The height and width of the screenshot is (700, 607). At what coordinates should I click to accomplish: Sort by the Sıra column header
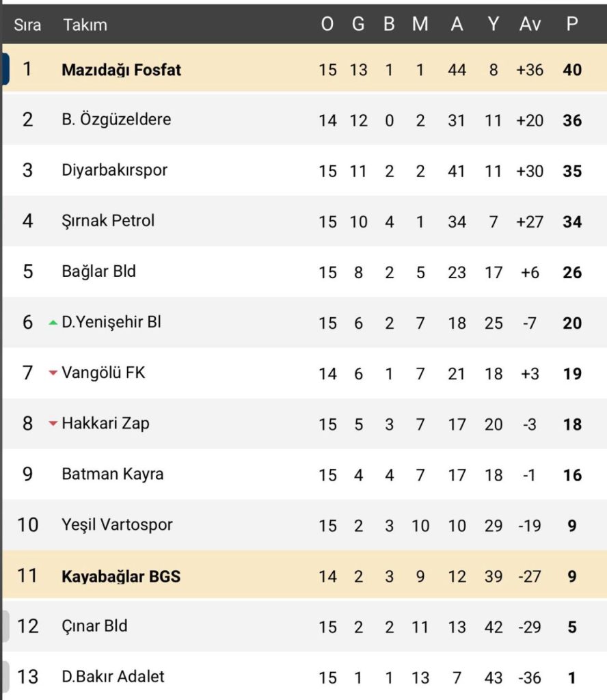pos(27,25)
